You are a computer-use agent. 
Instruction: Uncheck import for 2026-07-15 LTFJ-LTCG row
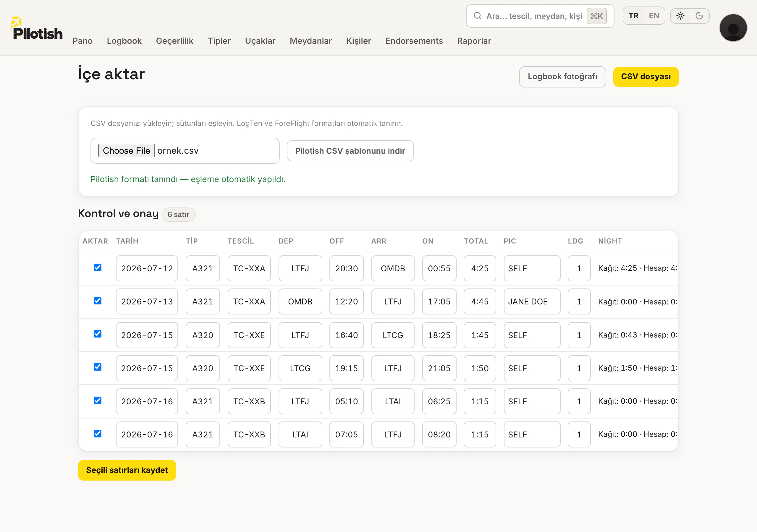pyautogui.click(x=97, y=334)
